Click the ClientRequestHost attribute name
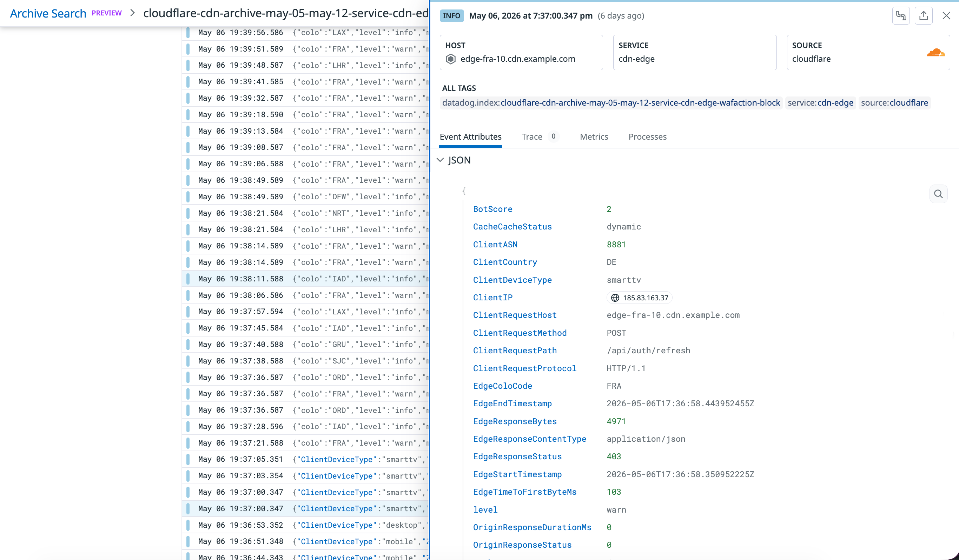The width and height of the screenshot is (959, 560). point(515,315)
